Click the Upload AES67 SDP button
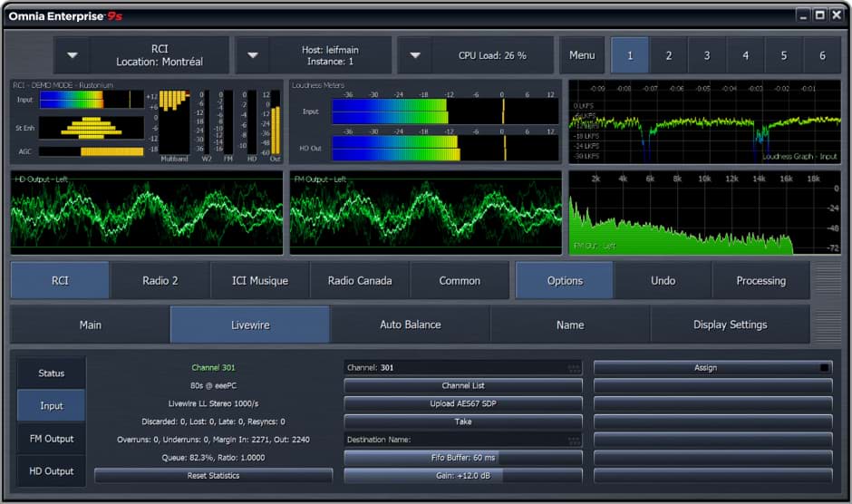The image size is (852, 504). tap(462, 403)
